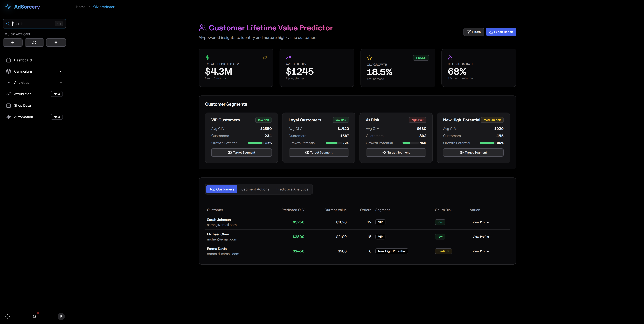Switch to the Segment Actions tab
This screenshot has height=324, width=644.
coord(255,189)
